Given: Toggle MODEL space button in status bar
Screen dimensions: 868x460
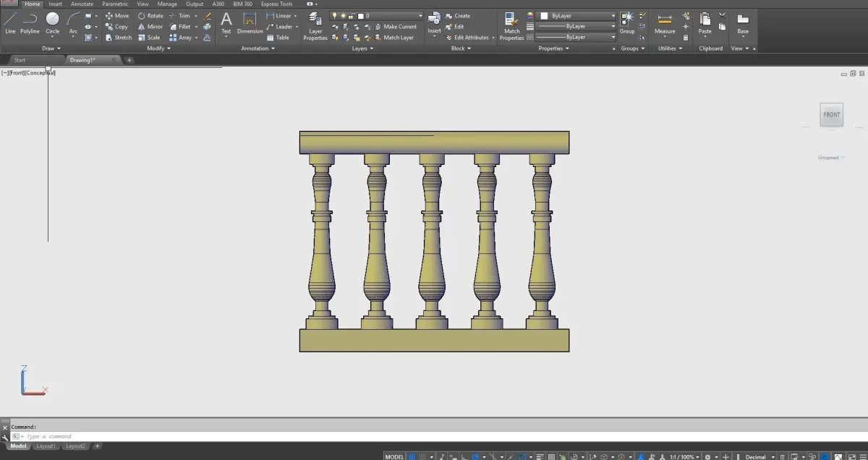Looking at the screenshot, I should [x=394, y=456].
